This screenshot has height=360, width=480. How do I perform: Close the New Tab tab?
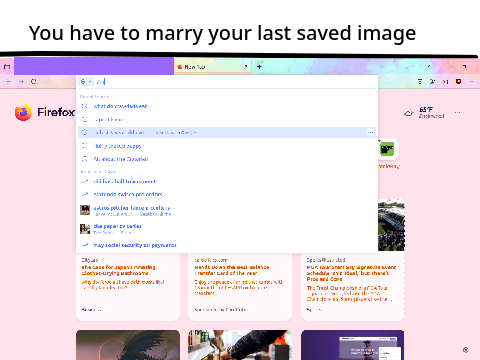[x=246, y=67]
